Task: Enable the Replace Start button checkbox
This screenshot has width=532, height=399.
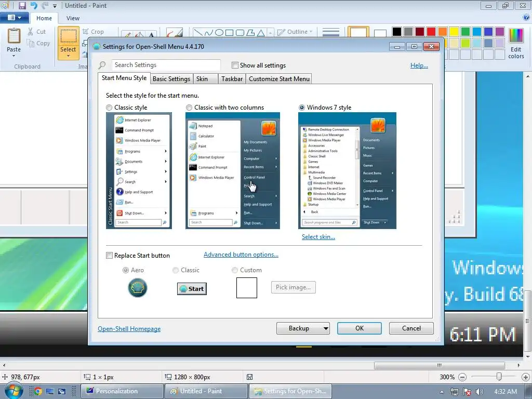Action: (109, 256)
